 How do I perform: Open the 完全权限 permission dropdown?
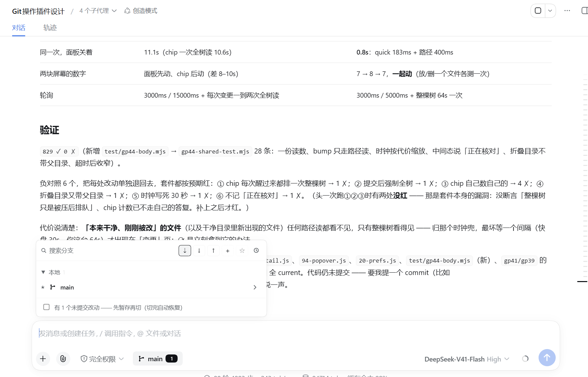103,359
